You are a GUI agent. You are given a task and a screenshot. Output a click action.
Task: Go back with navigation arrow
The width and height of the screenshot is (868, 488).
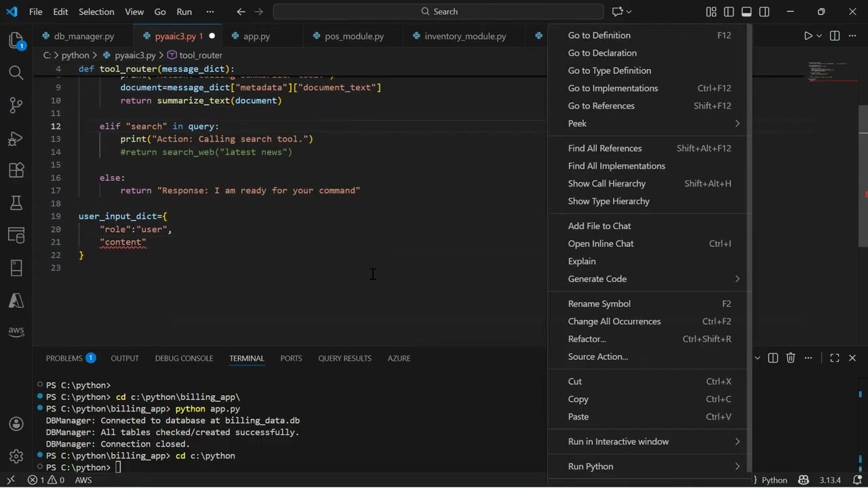tap(241, 12)
